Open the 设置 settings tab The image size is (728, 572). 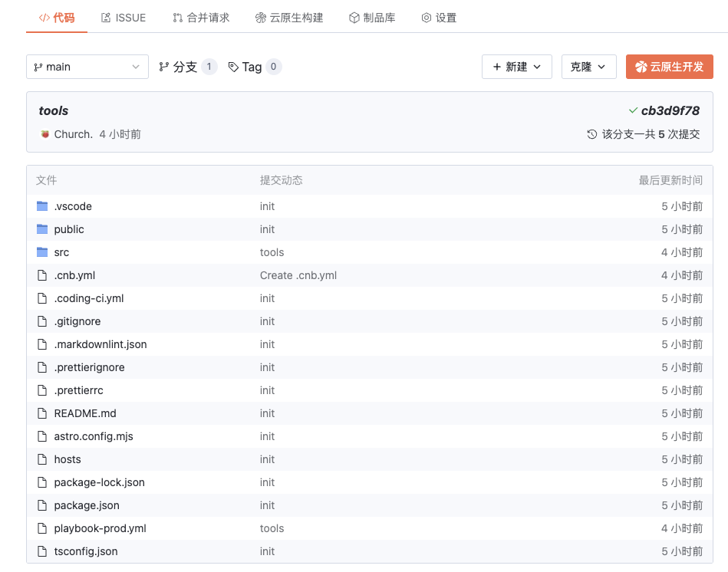(438, 18)
